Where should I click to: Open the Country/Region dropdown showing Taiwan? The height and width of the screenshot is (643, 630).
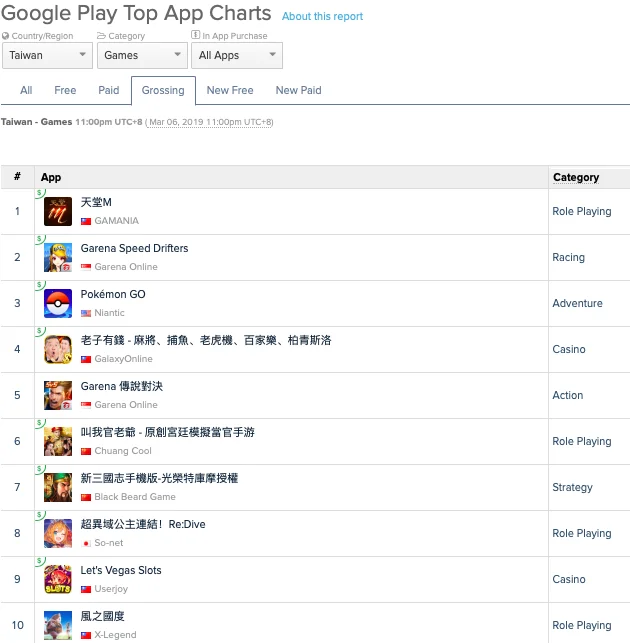coord(47,56)
